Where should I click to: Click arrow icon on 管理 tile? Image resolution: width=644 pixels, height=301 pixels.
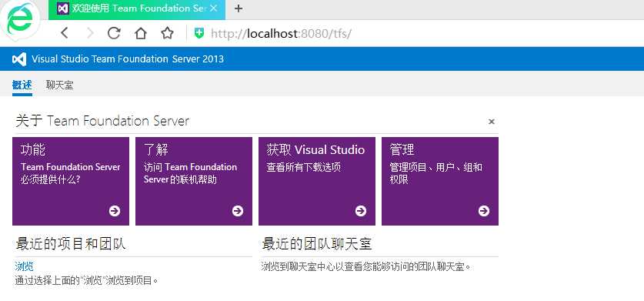(484, 210)
